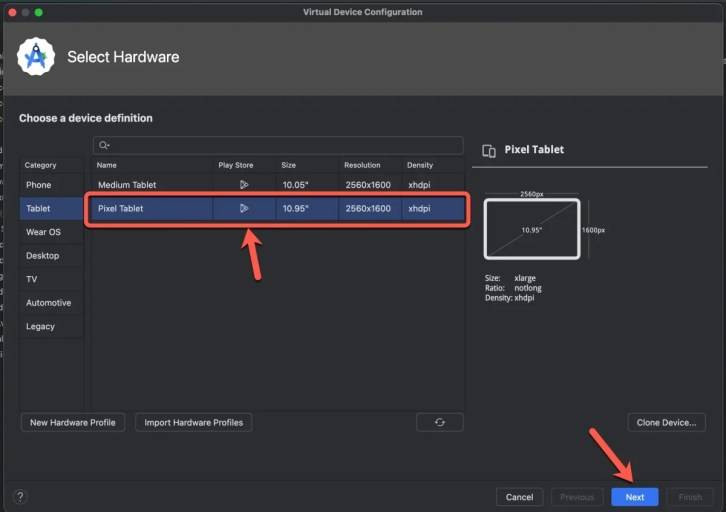Open help with the question mark icon

tap(20, 496)
